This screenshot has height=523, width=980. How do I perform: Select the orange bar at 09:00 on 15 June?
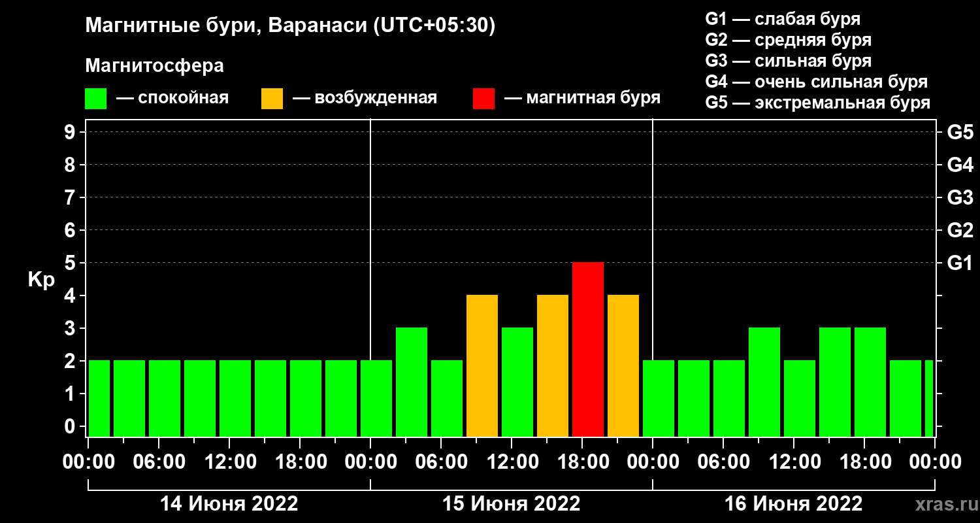click(482, 366)
